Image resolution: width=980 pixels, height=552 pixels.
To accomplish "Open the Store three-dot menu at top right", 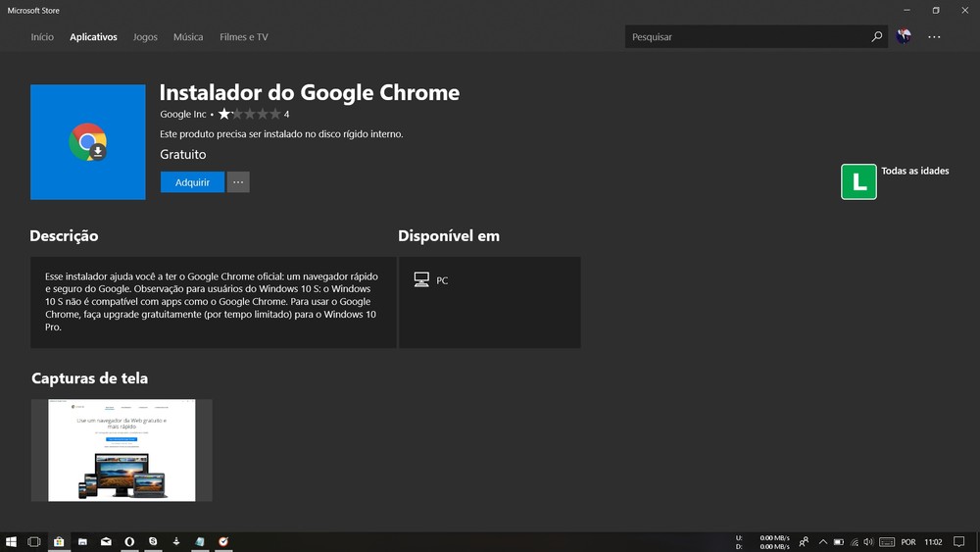I will click(934, 37).
